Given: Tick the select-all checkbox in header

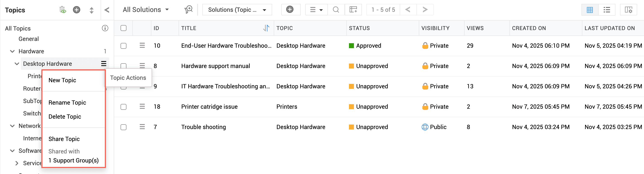Looking at the screenshot, I should click(123, 28).
